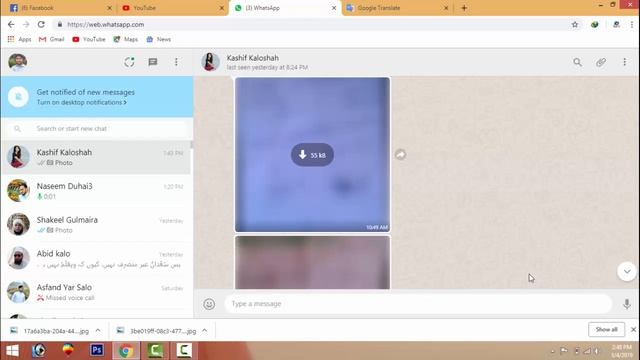The image size is (640, 360).
Task: Open your own profile picture
Action: 18,62
